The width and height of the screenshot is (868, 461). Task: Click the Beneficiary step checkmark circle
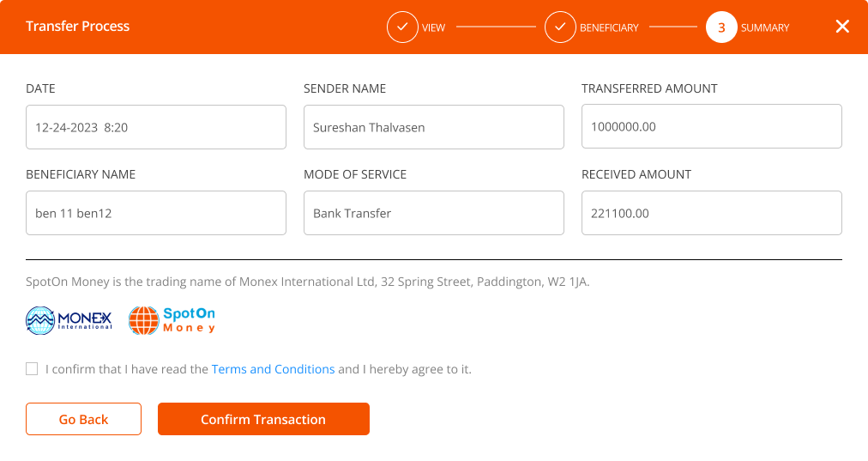pyautogui.click(x=560, y=27)
